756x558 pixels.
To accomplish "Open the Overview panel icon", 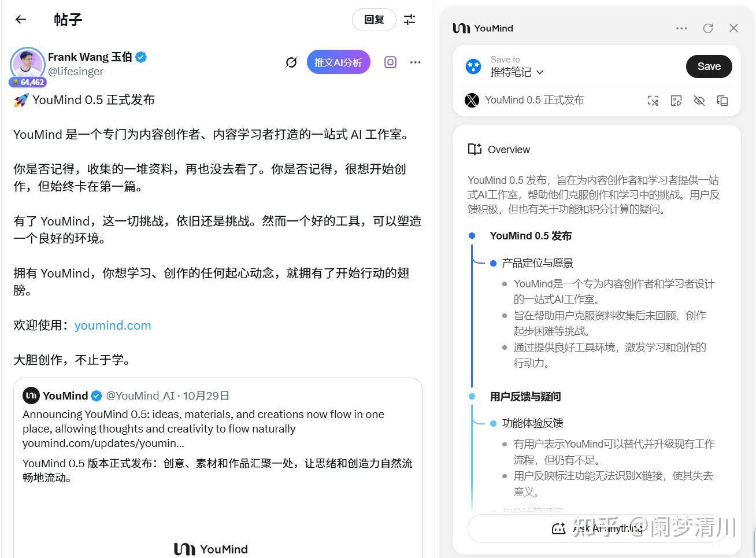I will 475,149.
